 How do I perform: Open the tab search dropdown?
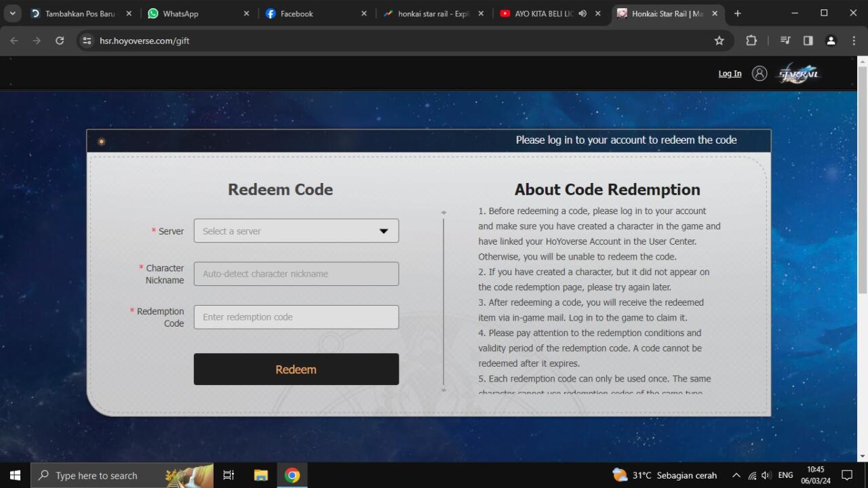12,14
